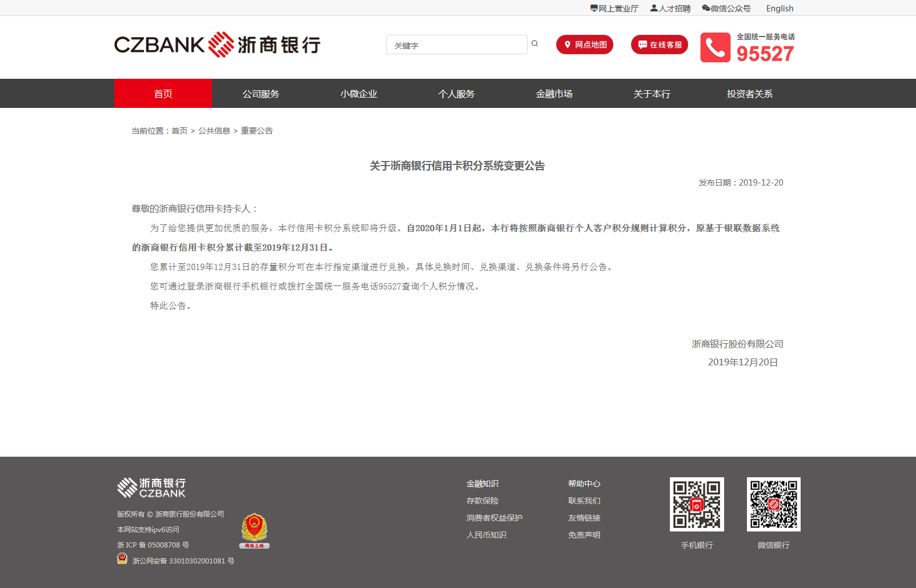Screen dimensions: 916x588
Task: Open the 浙公网安备 33010302001081 号 link
Action: pos(183,561)
